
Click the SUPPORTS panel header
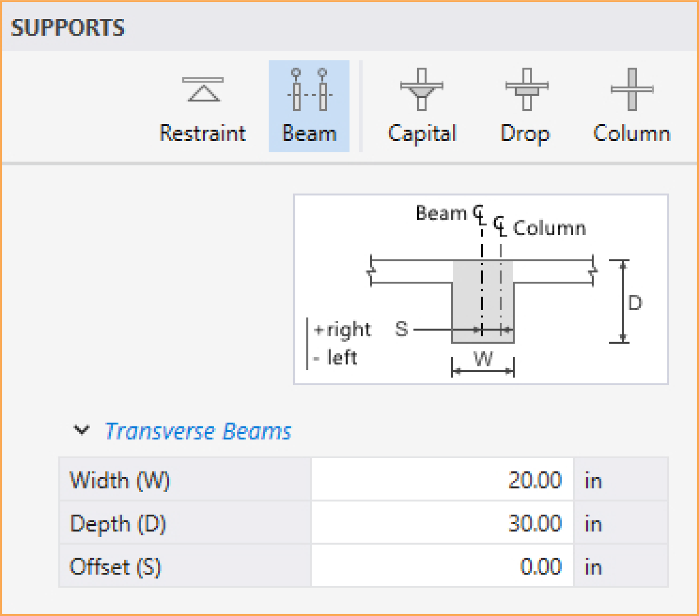click(68, 27)
